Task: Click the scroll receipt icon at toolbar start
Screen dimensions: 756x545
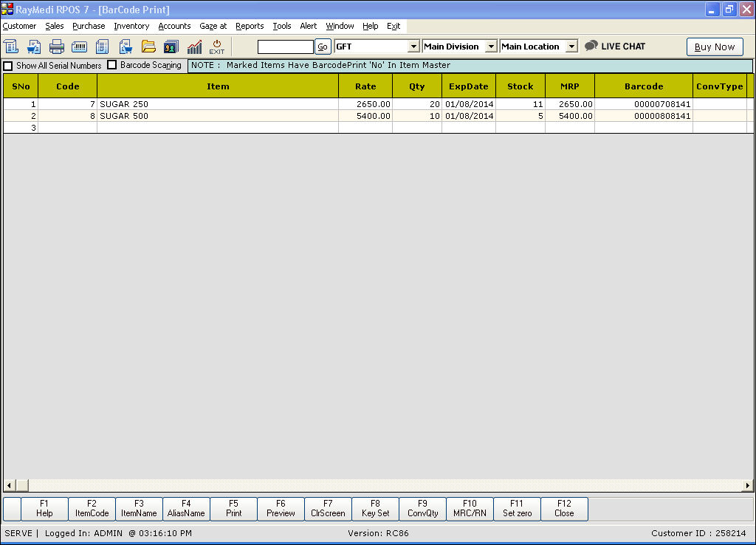Action: coord(11,47)
